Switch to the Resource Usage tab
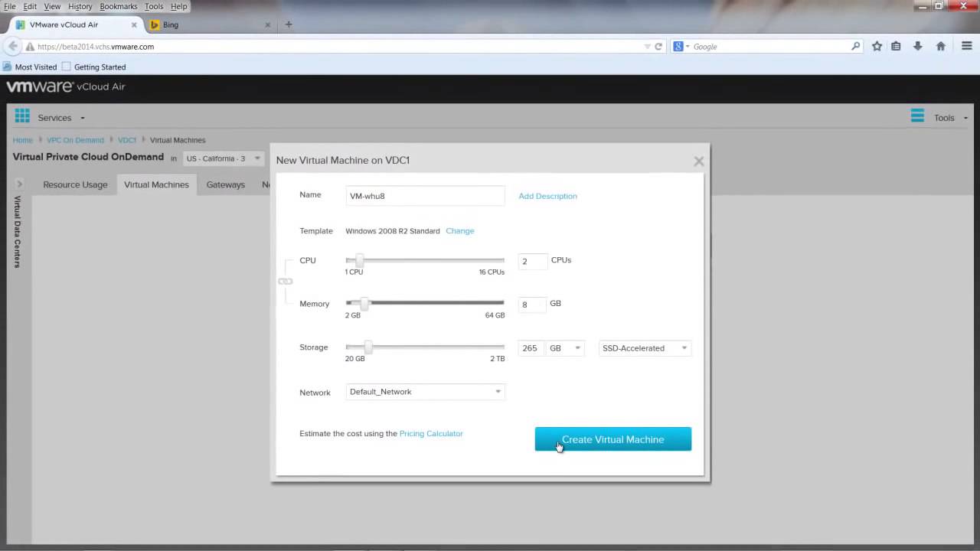Screen dimensions: 980x551 (x=75, y=184)
